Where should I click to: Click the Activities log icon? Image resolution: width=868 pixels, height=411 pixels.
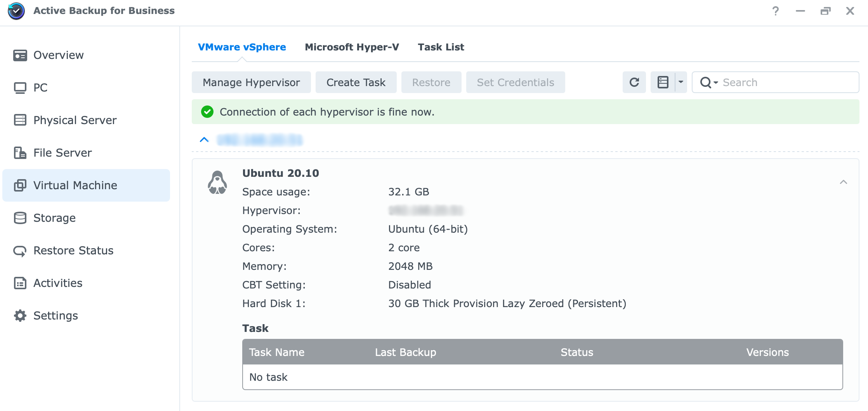[20, 283]
